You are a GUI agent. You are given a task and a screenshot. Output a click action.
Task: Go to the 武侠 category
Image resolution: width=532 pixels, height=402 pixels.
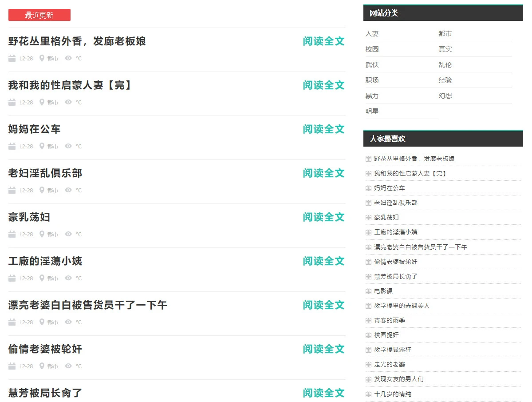click(372, 65)
